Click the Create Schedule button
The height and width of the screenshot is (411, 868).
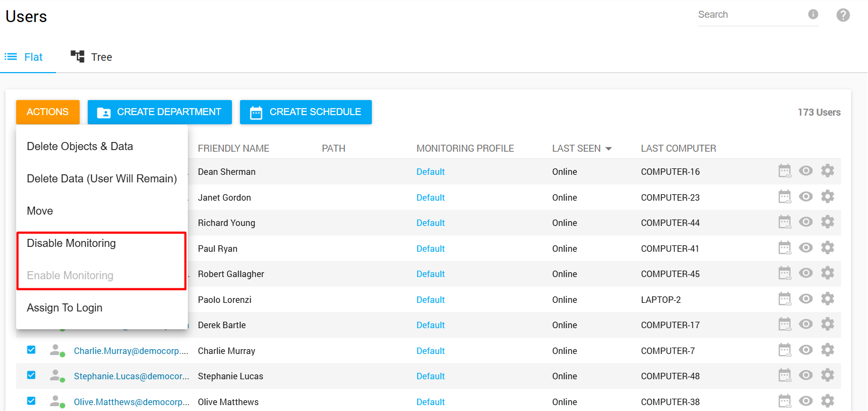[306, 112]
